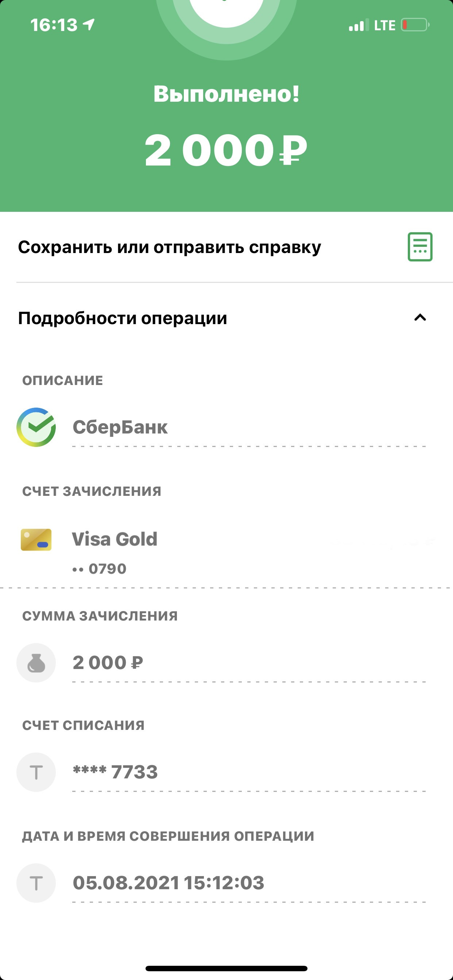Tap the battery status icon
This screenshot has height=980, width=453.
click(415, 25)
